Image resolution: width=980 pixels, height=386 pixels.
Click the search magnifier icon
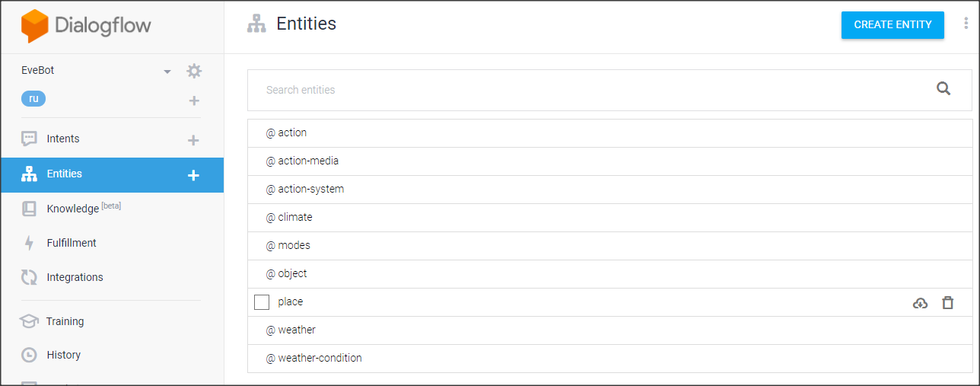(943, 89)
